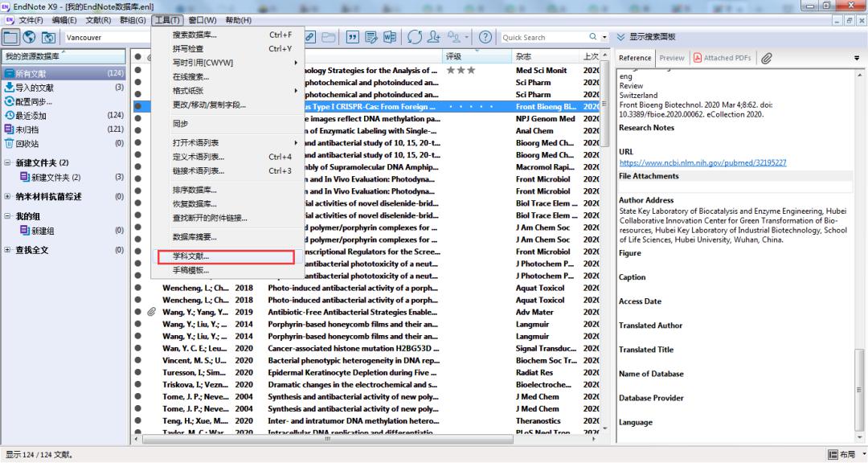This screenshot has width=868, height=463.
Task: Choose 学科文献... from the Tools menu
Action: coord(226,256)
